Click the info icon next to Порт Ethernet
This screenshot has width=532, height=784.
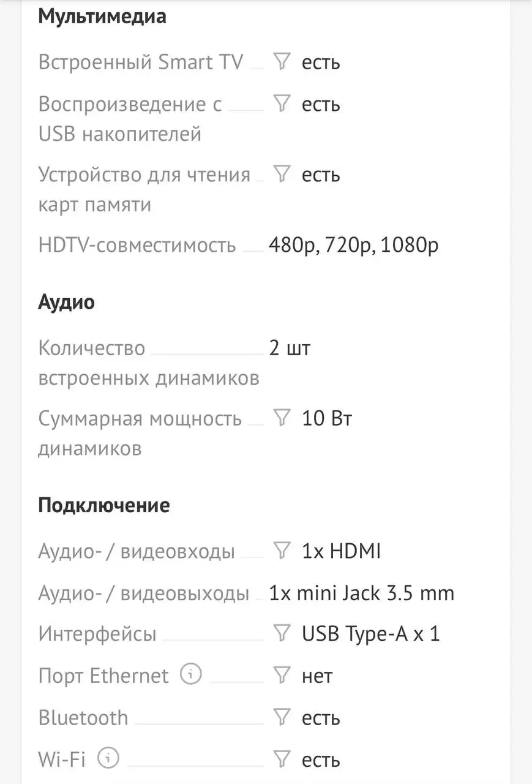190,674
